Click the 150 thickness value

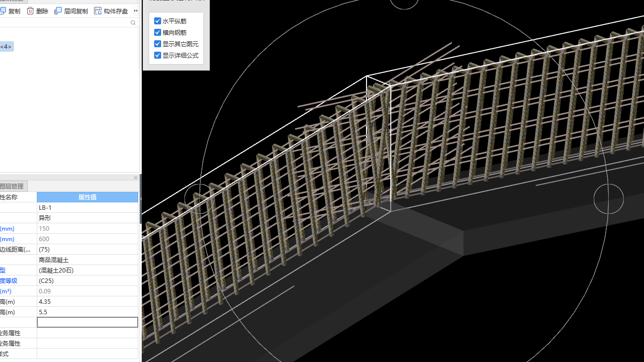point(88,229)
